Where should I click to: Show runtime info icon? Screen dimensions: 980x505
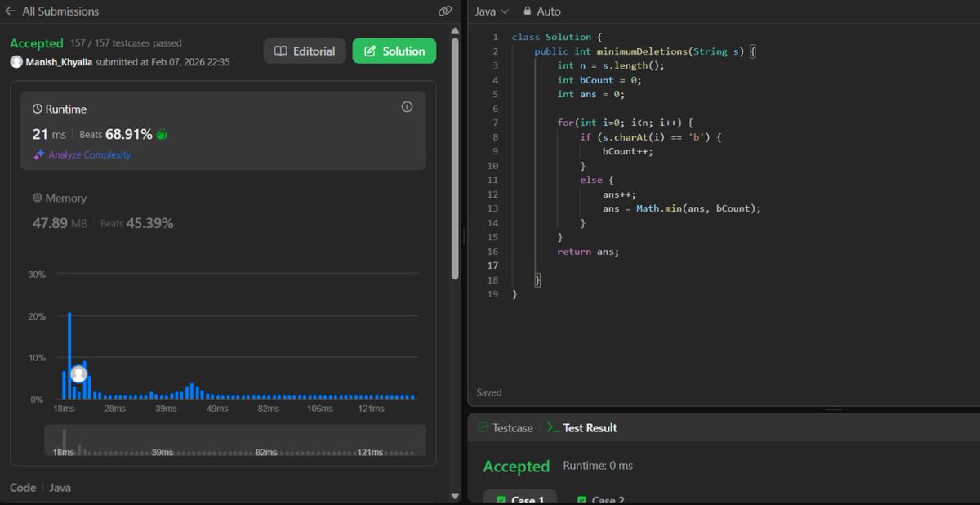click(x=407, y=107)
